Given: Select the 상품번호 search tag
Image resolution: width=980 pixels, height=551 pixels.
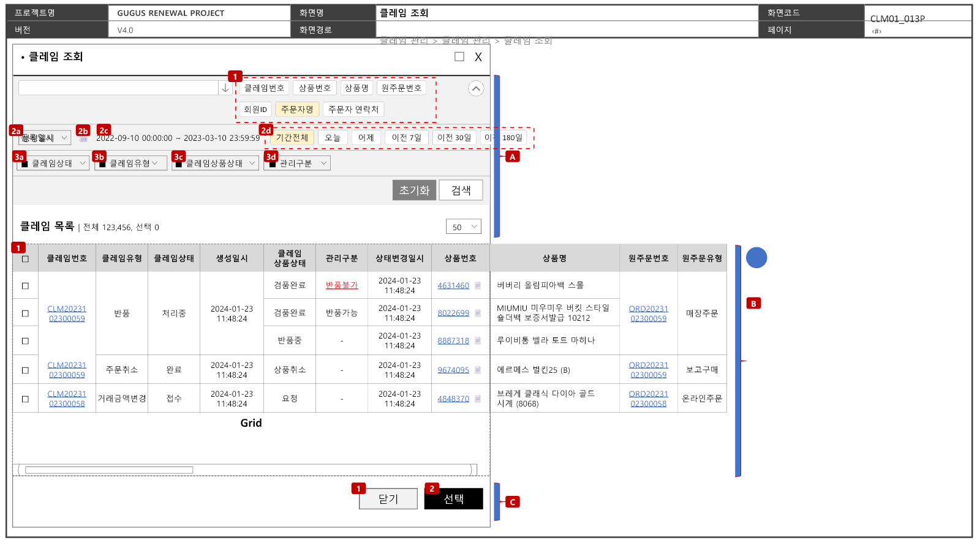Looking at the screenshot, I should tap(315, 88).
